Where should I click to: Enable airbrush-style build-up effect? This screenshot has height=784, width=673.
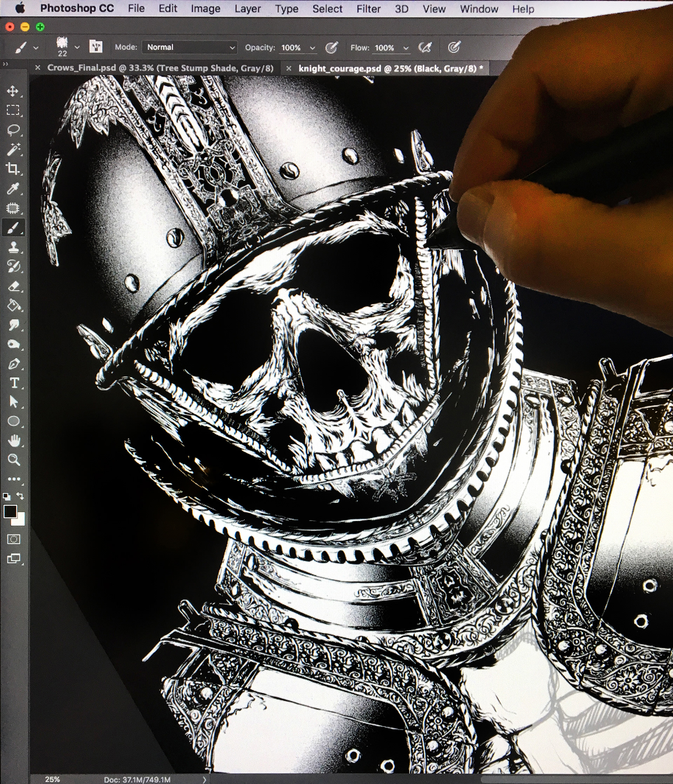tap(425, 48)
